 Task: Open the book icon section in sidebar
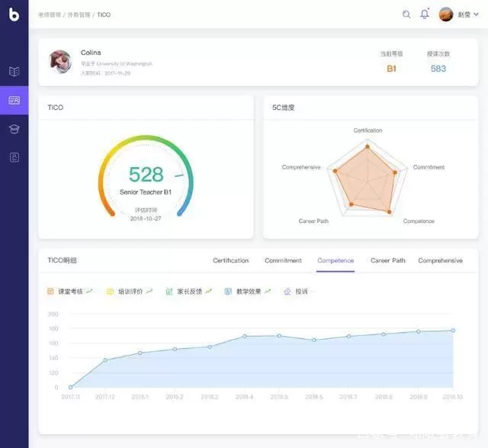[14, 71]
